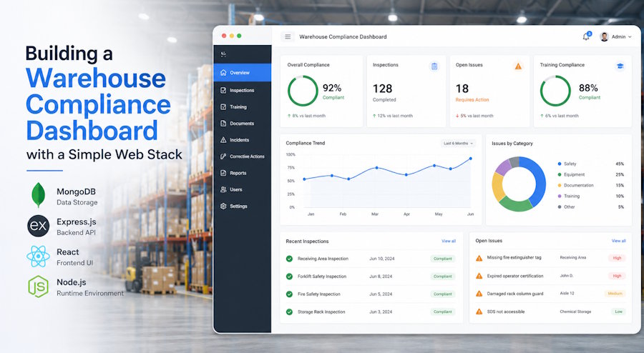Image resolution: width=644 pixels, height=353 pixels.
Task: Click purple Training legend dot
Action: coord(560,196)
